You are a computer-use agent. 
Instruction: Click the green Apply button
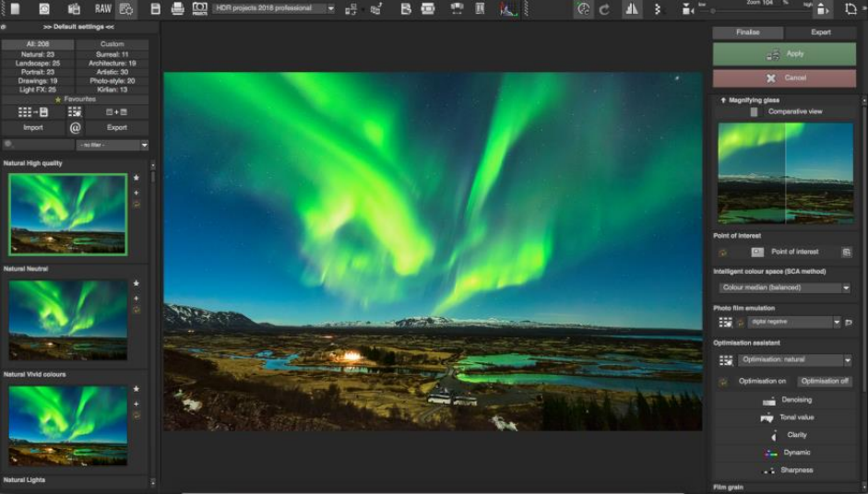[784, 54]
